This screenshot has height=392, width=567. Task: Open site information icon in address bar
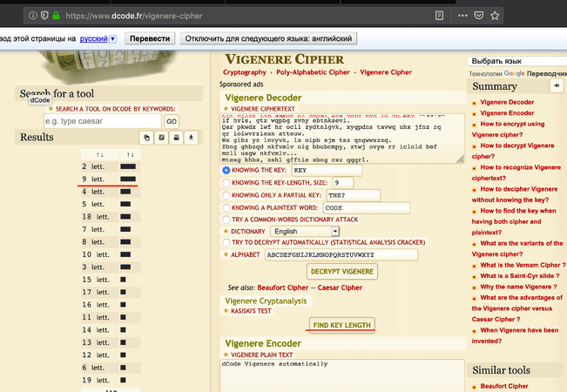[33, 16]
